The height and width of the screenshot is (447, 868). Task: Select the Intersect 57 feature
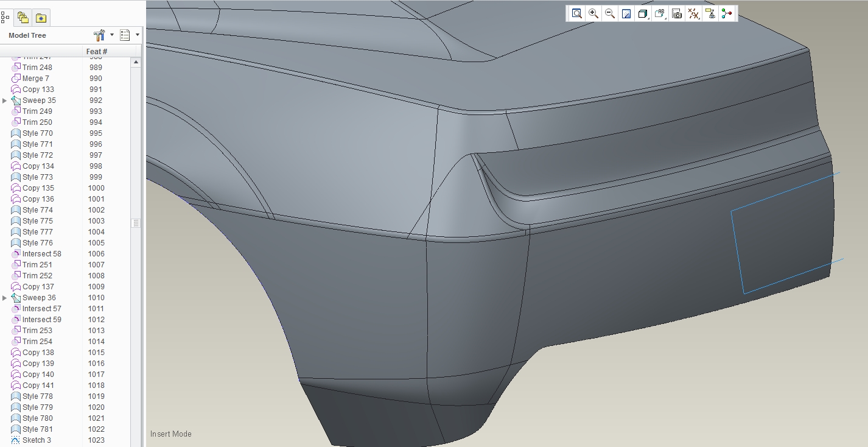click(x=37, y=309)
